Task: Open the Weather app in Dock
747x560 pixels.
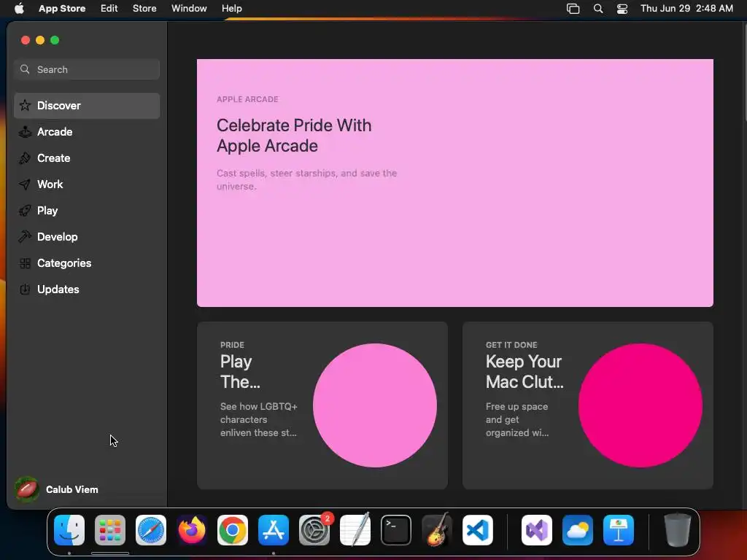Action: tap(578, 530)
